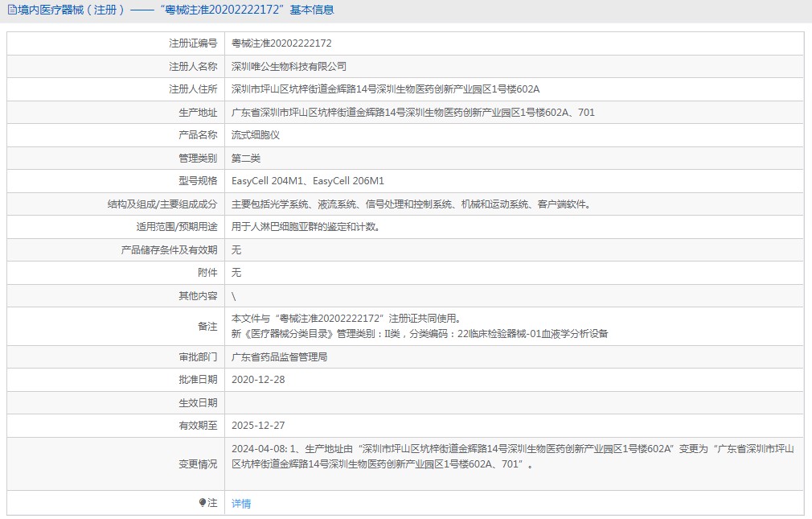The width and height of the screenshot is (812, 519).
Task: Select change record starting 2024-04-08
Action: click(513, 456)
